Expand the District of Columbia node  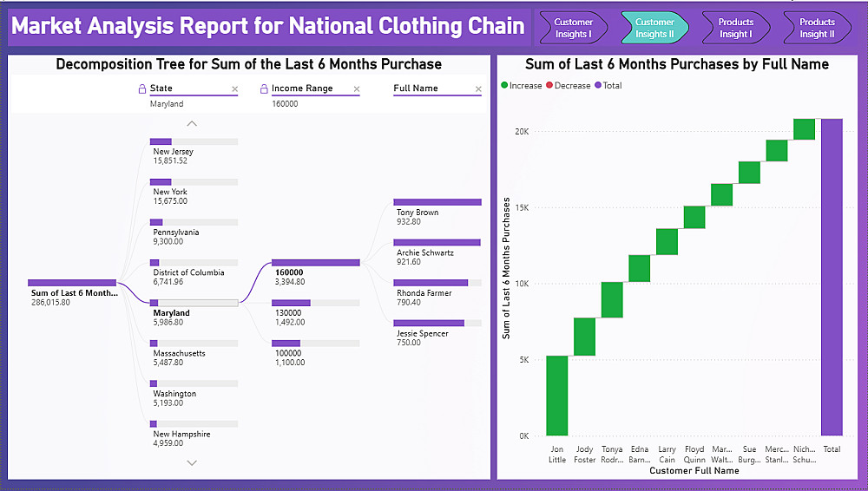(x=194, y=262)
